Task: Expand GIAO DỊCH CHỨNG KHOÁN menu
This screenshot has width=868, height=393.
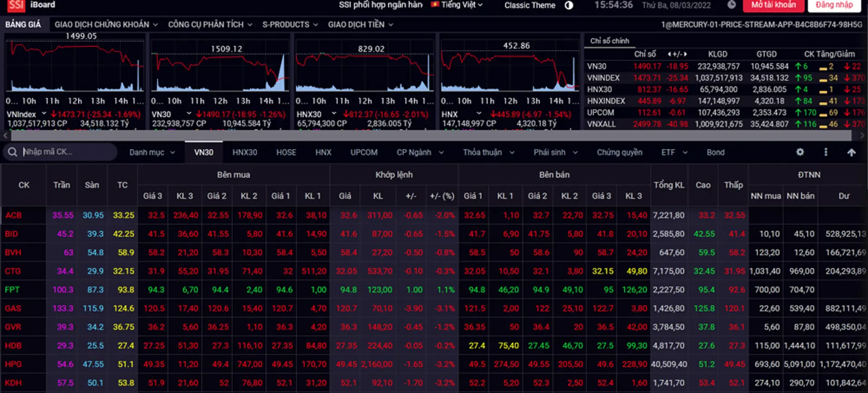Action: [x=106, y=24]
